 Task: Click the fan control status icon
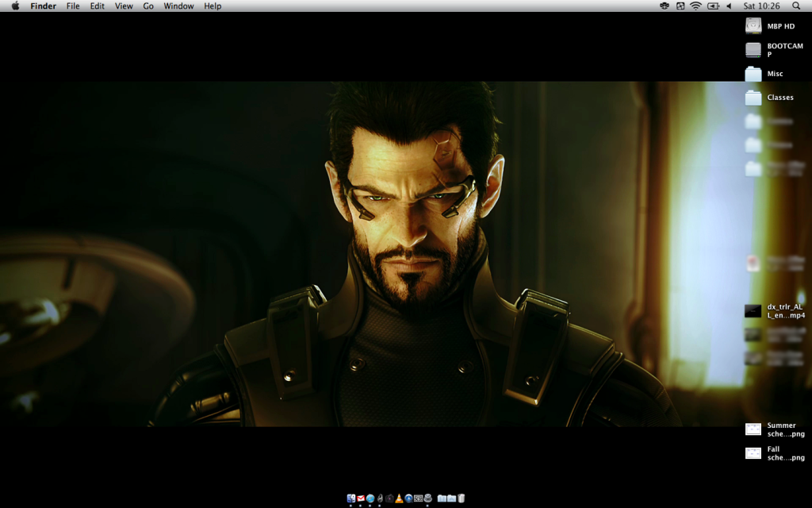pyautogui.click(x=680, y=6)
